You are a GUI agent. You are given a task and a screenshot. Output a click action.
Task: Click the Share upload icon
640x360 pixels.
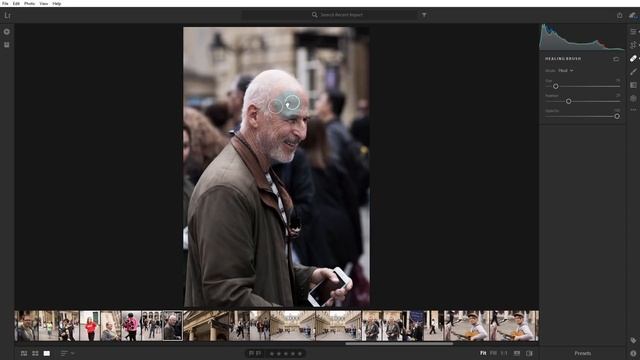click(620, 15)
